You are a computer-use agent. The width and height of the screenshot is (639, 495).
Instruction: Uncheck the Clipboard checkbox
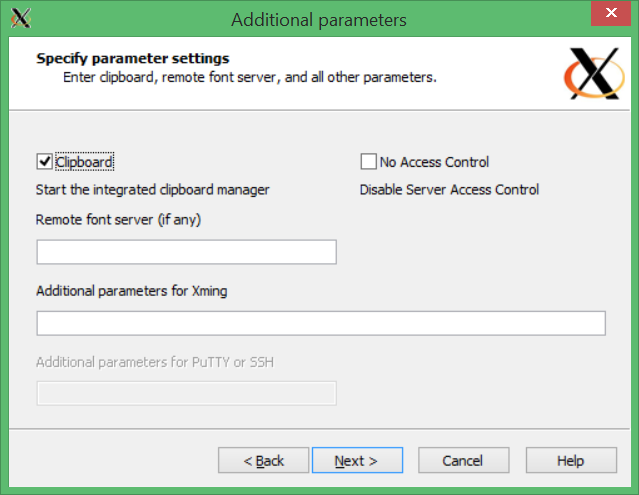[x=44, y=162]
